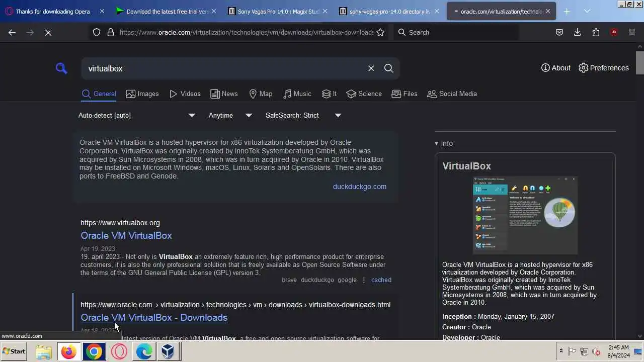Select the Files search category
This screenshot has width=644, height=362.
click(x=405, y=94)
